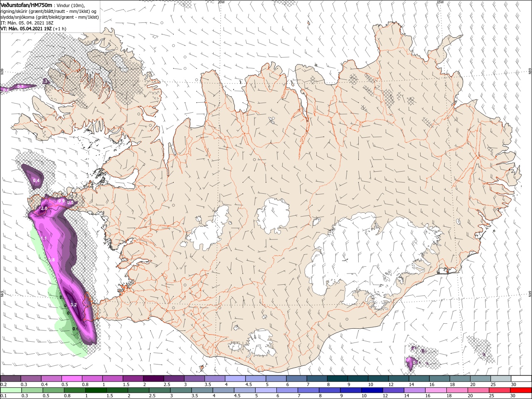Click the 64N latitude label on the right edge
Screen dimensions: 532x399
(x=530, y=294)
